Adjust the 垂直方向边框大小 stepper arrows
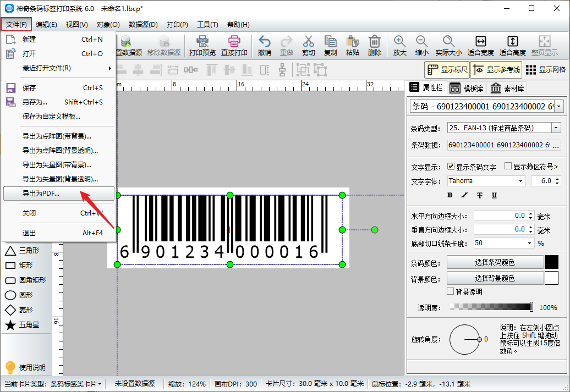The image size is (570, 392). pyautogui.click(x=531, y=230)
